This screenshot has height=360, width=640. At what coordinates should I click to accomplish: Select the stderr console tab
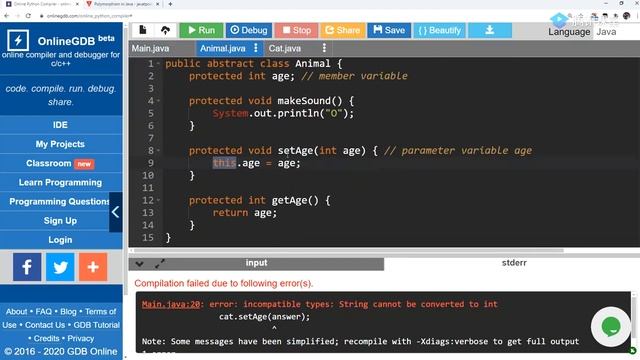pos(513,263)
